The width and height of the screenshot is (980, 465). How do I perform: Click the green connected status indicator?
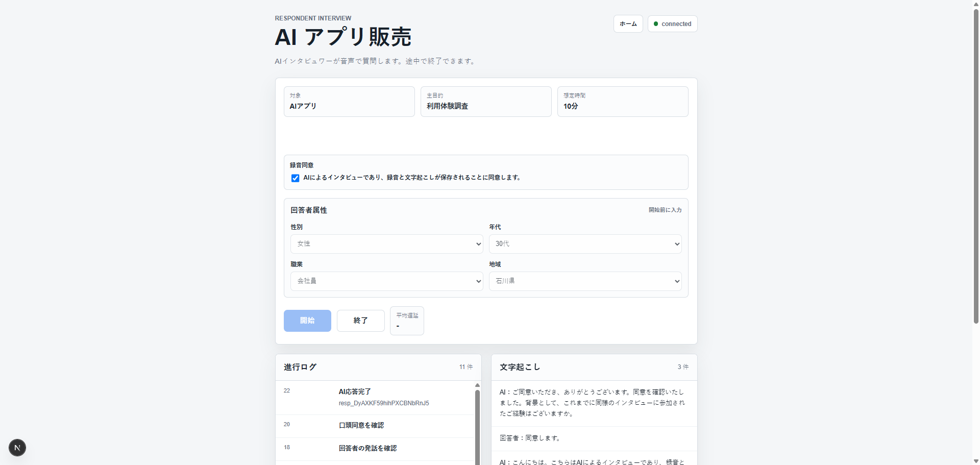(x=656, y=24)
